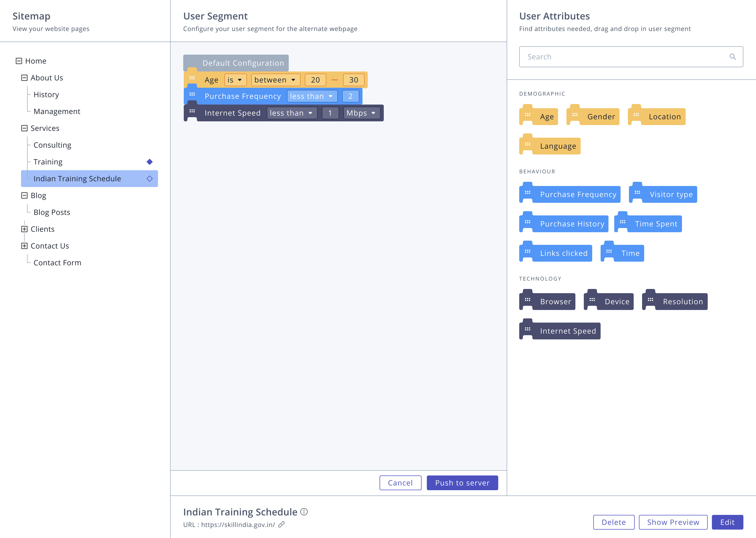The height and width of the screenshot is (538, 756).
Task: Click the drag handle on the Age rule block
Action: click(x=192, y=77)
